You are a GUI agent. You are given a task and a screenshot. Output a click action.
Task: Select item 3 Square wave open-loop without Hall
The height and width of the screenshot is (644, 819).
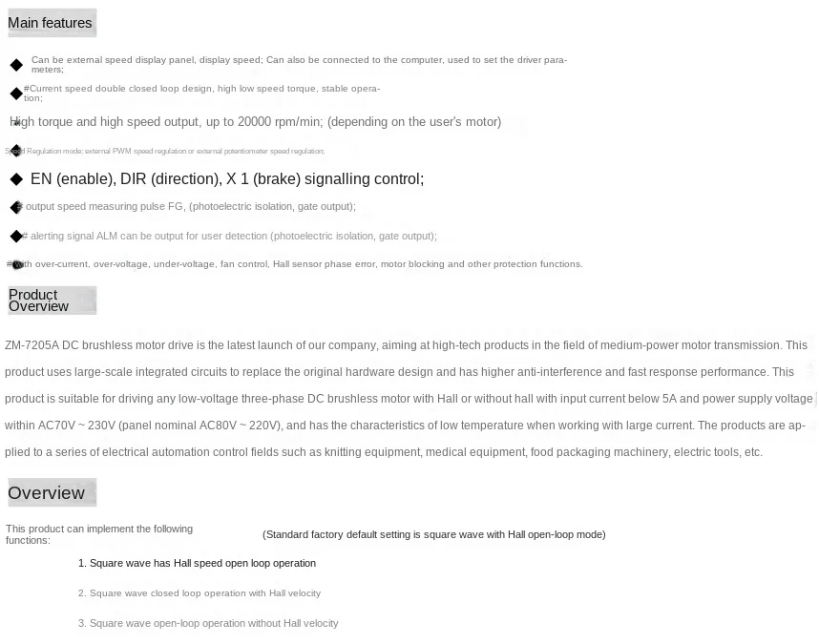208,623
